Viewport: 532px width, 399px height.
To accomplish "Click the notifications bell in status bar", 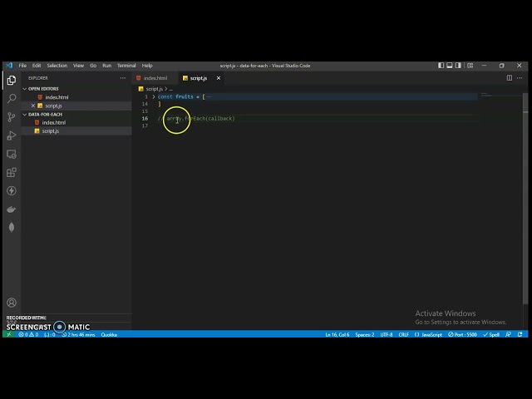I will point(520,334).
